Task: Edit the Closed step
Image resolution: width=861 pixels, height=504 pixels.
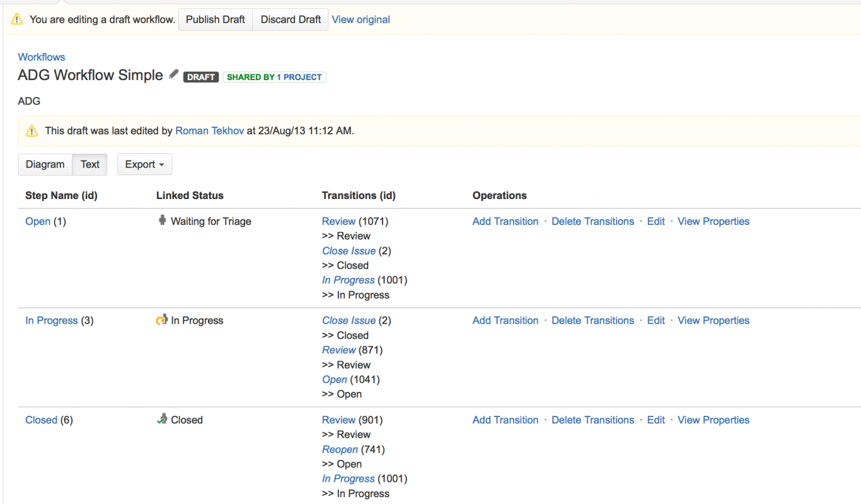Action: coord(656,420)
